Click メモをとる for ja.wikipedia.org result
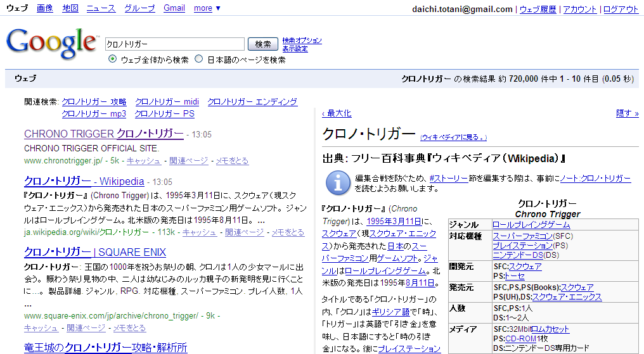644x354 pixels. [x=288, y=232]
